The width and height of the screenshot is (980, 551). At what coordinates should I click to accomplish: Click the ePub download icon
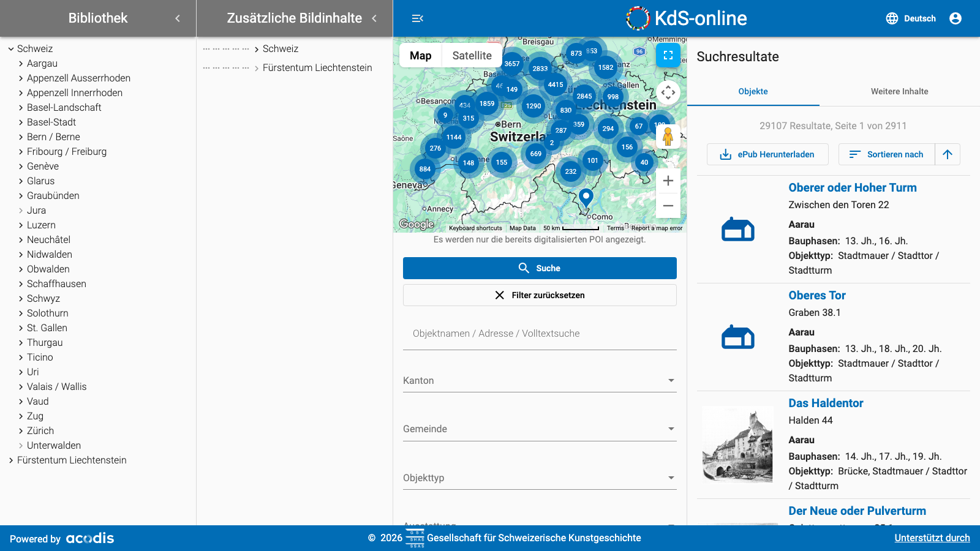[726, 154]
